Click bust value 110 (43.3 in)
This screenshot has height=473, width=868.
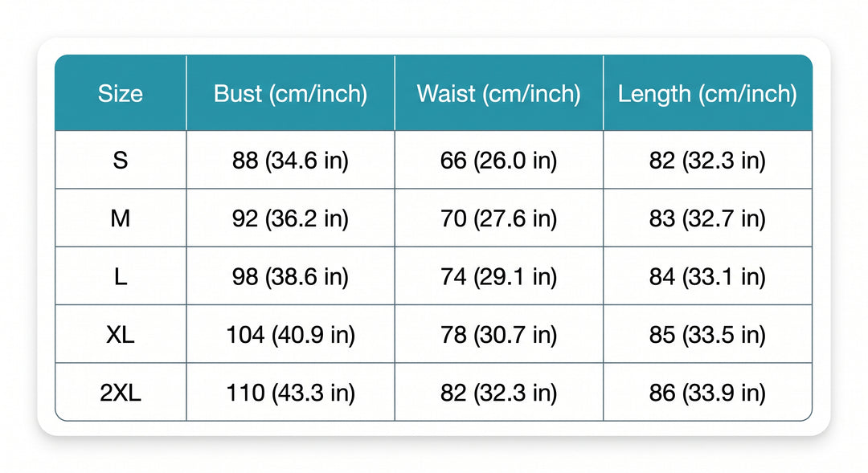tap(291, 392)
